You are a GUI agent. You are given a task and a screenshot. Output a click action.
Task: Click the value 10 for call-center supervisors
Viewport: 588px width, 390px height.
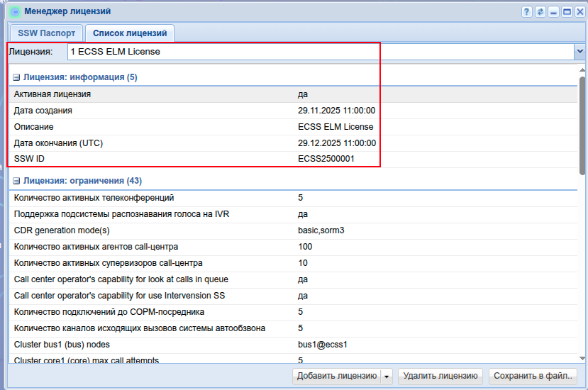(303, 263)
